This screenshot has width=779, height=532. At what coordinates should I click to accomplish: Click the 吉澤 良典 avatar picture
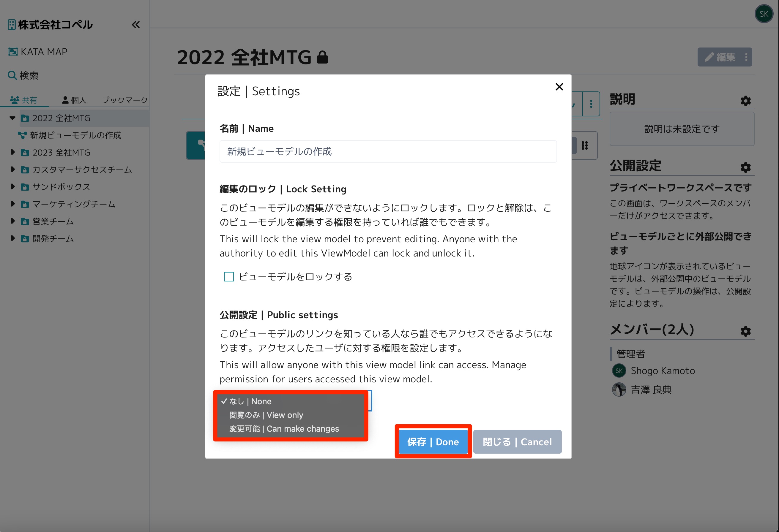619,389
